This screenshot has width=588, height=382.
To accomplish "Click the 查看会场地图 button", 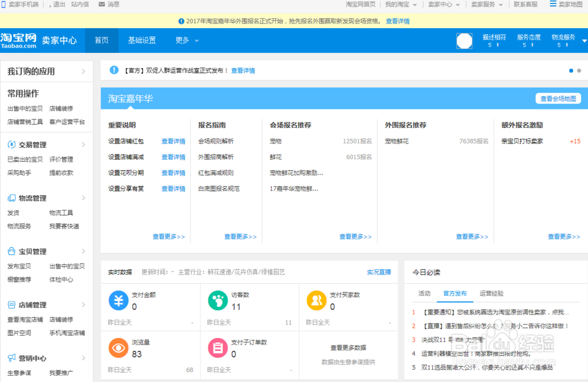I will pyautogui.click(x=558, y=99).
